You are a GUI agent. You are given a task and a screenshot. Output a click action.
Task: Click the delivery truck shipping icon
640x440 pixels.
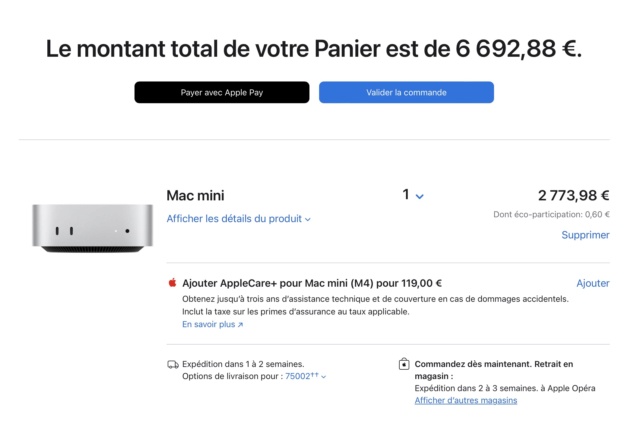173,364
